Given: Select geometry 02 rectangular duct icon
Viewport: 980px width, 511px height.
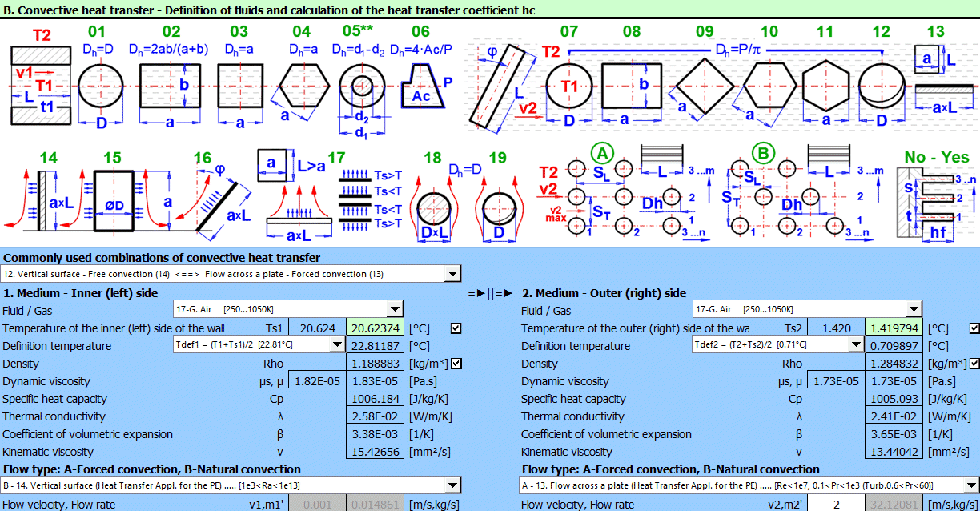Looking at the screenshot, I should pyautogui.click(x=170, y=88).
